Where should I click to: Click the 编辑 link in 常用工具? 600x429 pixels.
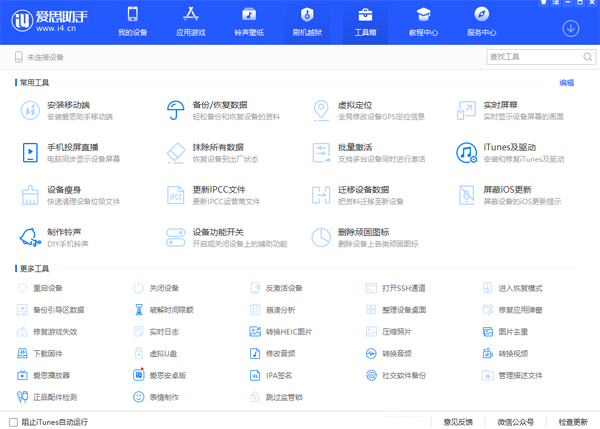click(x=567, y=83)
